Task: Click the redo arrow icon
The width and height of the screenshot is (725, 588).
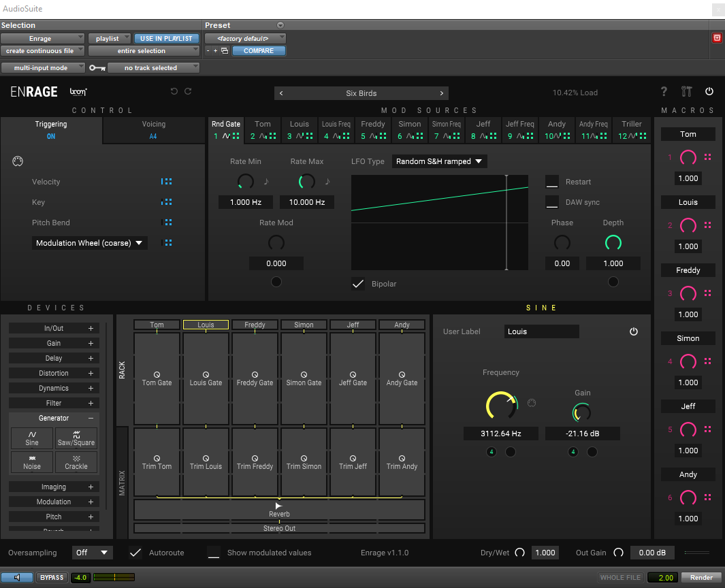Action: click(188, 92)
